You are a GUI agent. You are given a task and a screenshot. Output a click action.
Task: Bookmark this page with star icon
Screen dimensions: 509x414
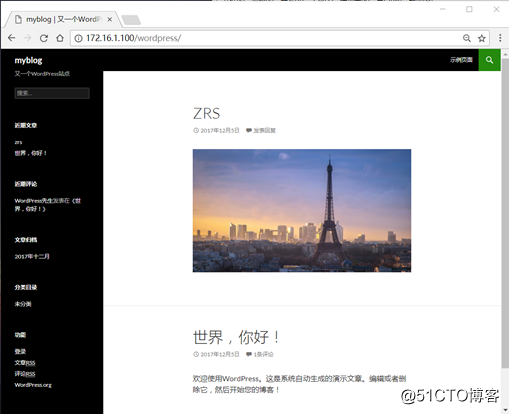pos(481,38)
